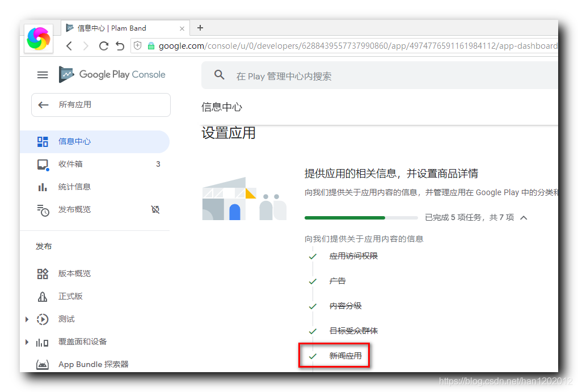Click the checkmark beside 内容分级
The height and width of the screenshot is (392, 578).
point(313,306)
